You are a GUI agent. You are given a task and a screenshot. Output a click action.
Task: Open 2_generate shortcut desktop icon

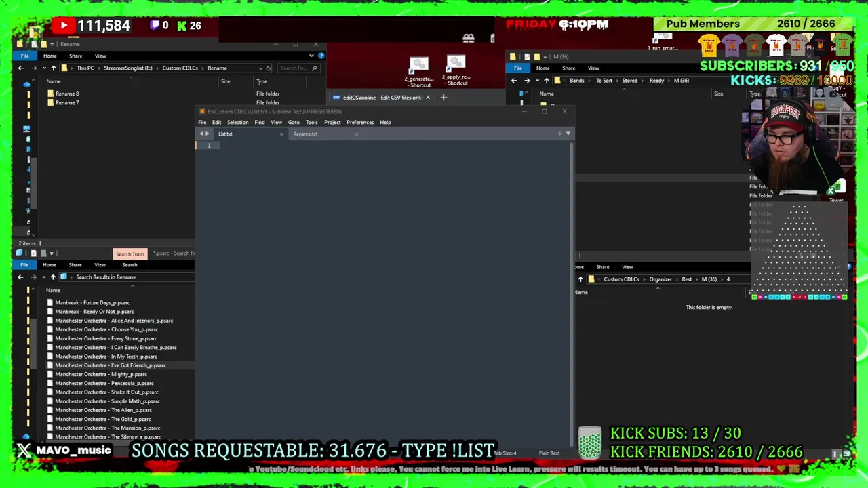(419, 73)
